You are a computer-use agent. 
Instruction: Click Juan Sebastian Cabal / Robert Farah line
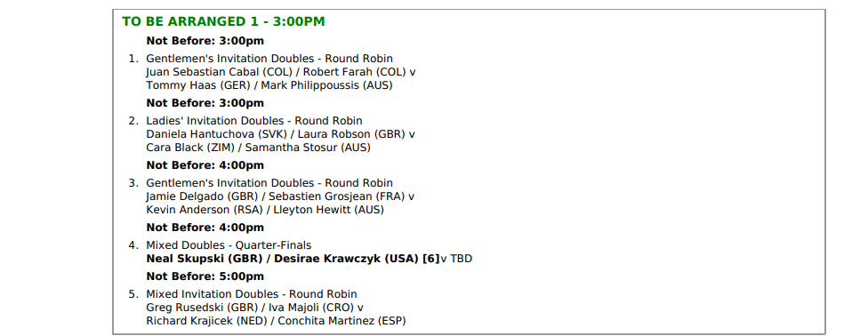point(281,72)
